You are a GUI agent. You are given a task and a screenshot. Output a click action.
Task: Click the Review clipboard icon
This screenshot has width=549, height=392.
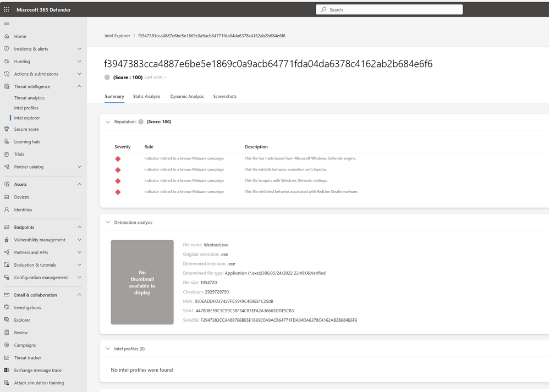(x=7, y=333)
